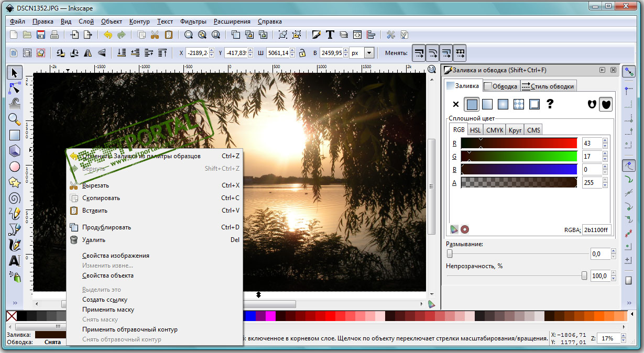Toggle the width/height lock icon
Screen dimensions: 644x353
point(302,53)
